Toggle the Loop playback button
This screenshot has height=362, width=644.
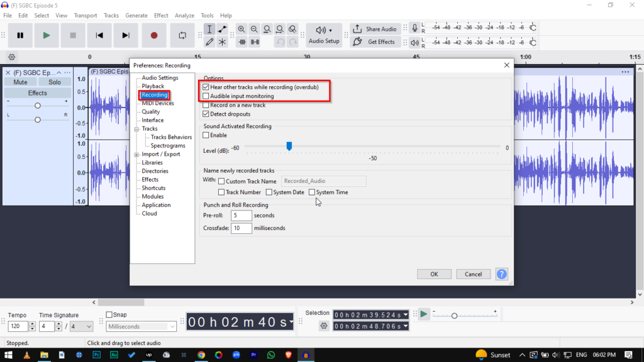pyautogui.click(x=182, y=36)
